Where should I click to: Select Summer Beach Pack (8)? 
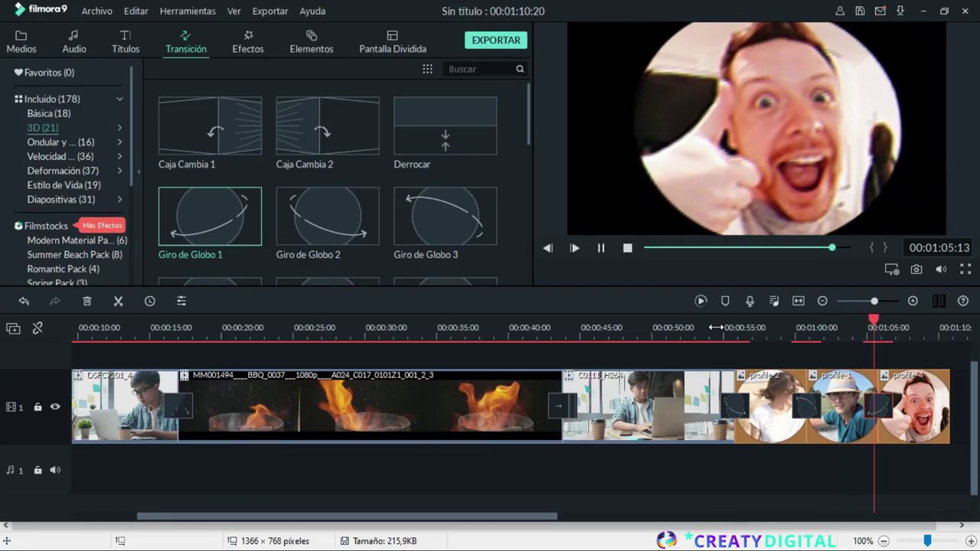(74, 255)
